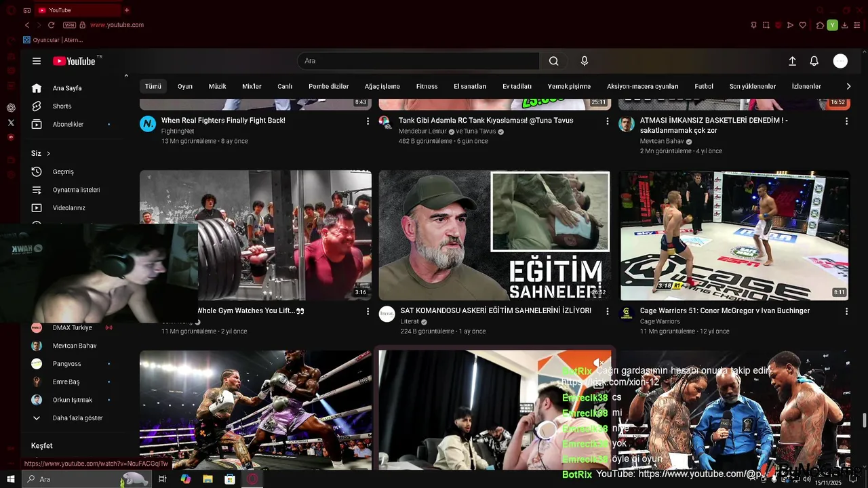This screenshot has width=868, height=488.
Task: Click the browser address bar URL
Action: (117, 25)
